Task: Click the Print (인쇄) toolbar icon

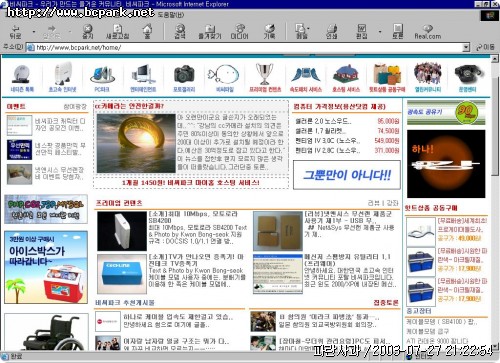Action: tap(331, 31)
